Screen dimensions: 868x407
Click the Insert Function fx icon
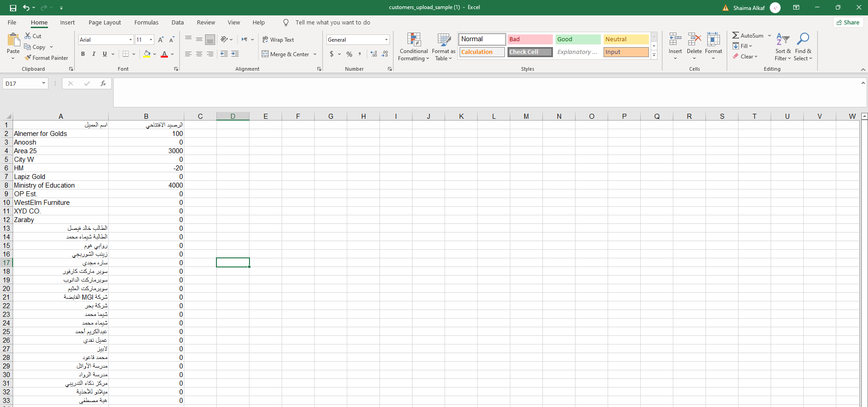coord(103,83)
